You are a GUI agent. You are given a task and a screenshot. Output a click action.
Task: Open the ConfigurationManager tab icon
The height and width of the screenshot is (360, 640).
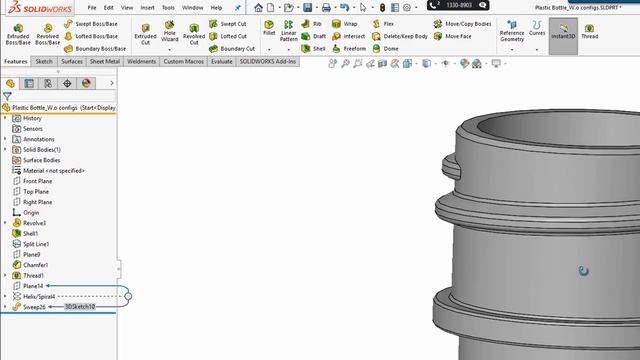[48, 83]
